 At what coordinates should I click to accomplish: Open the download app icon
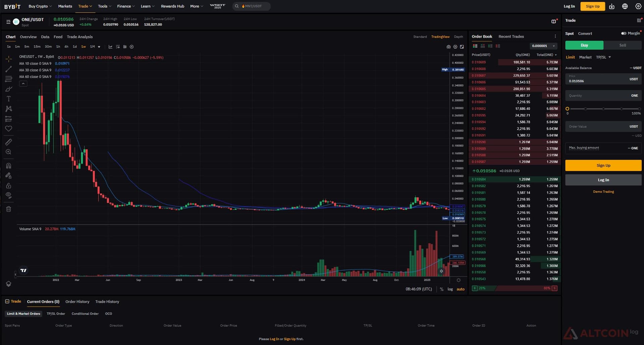click(x=612, y=6)
